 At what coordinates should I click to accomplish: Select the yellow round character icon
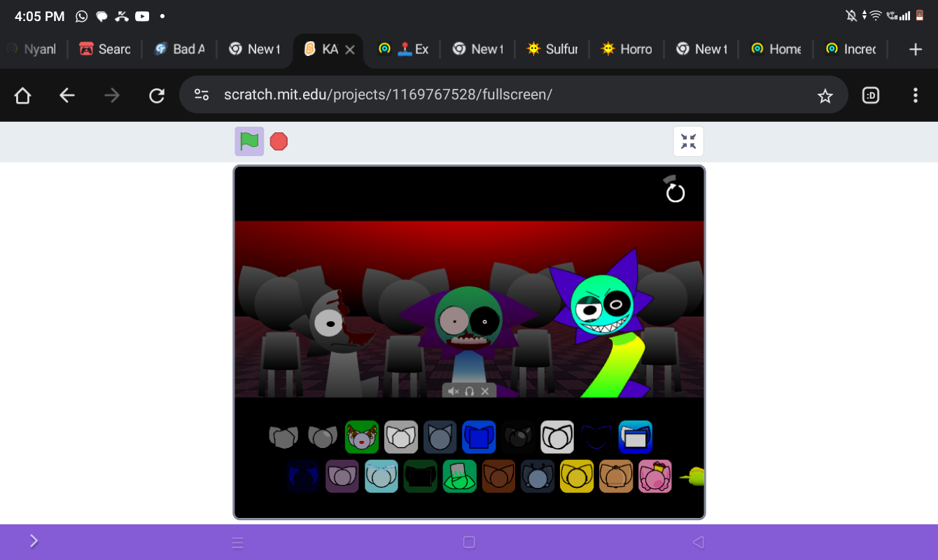577,476
